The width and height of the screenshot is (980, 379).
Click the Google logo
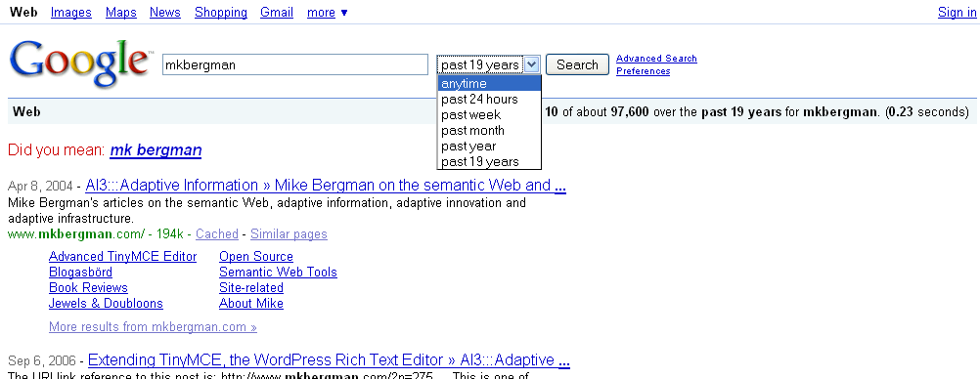(80, 62)
